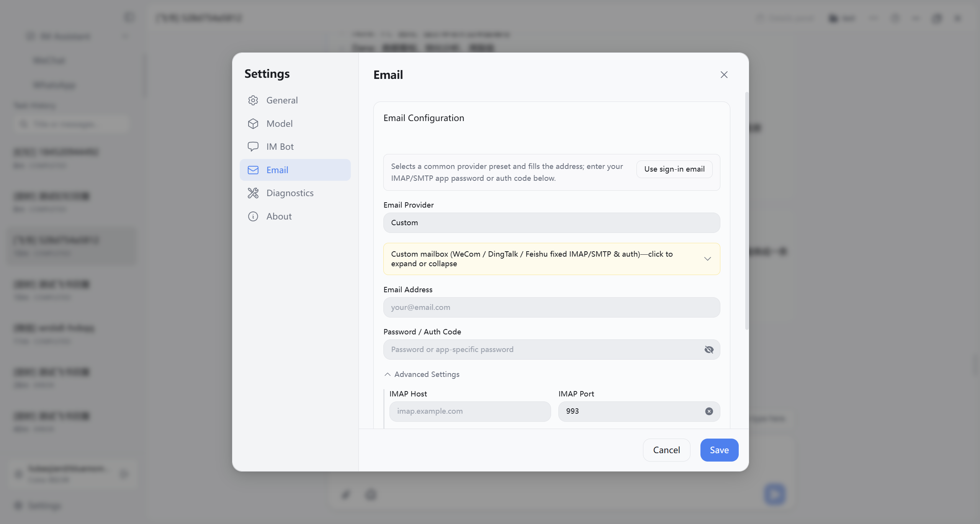Viewport: 980px width, 524px height.
Task: Click the Diagnostics tools icon
Action: 253,193
